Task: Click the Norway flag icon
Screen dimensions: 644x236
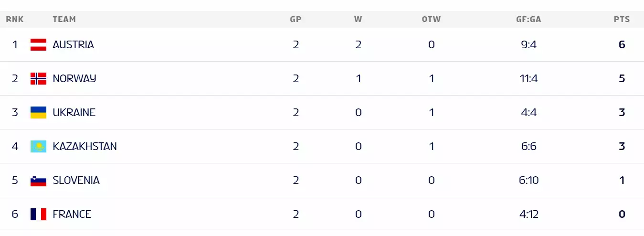Action: coord(38,79)
